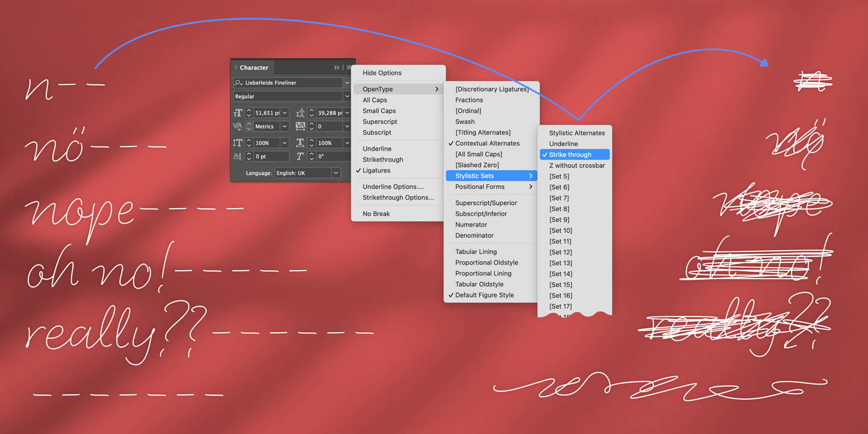
Task: Choose Hide Options in the panel menu
Action: pyautogui.click(x=382, y=73)
